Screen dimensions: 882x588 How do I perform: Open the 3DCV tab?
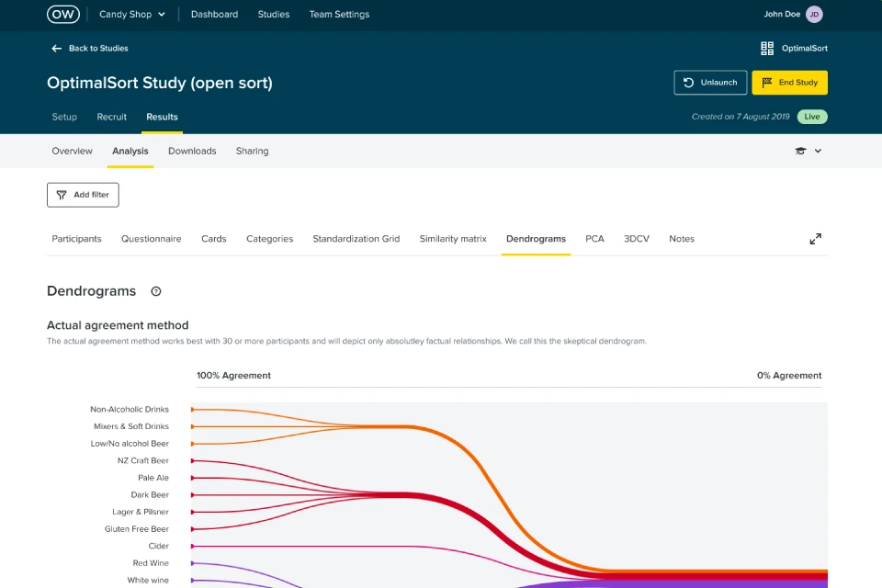pos(636,239)
